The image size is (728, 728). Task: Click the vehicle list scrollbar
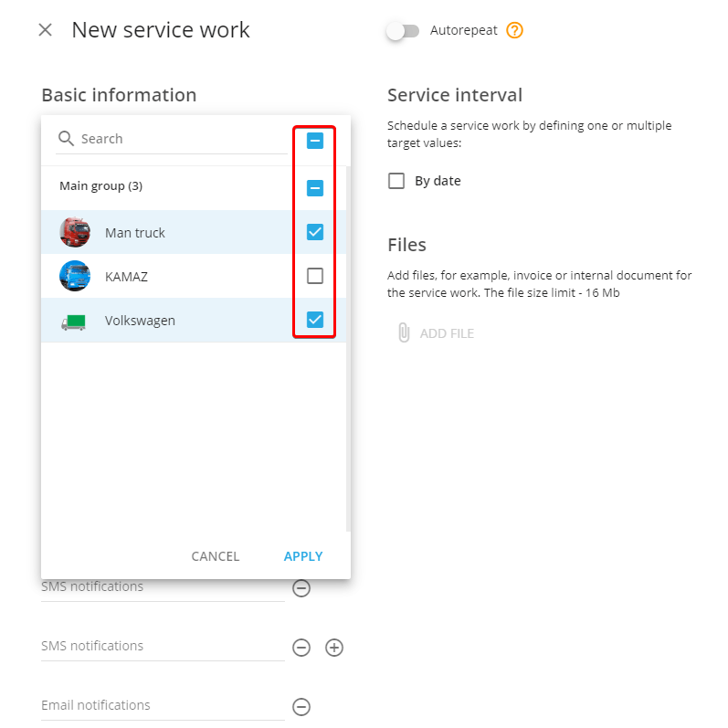click(x=348, y=348)
